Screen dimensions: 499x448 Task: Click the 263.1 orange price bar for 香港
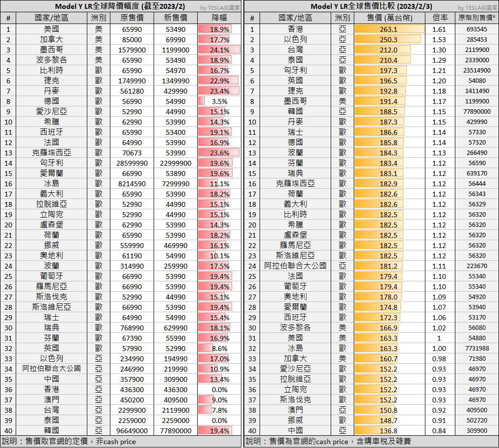(389, 29)
